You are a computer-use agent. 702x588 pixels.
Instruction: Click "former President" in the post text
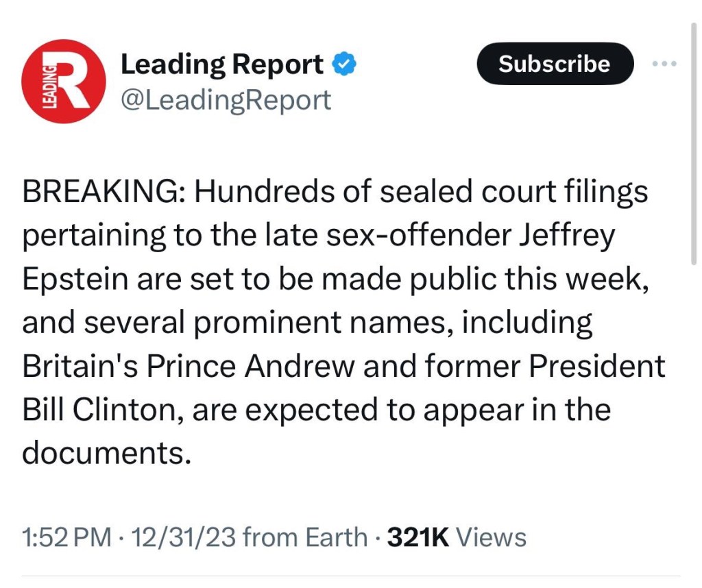click(544, 367)
